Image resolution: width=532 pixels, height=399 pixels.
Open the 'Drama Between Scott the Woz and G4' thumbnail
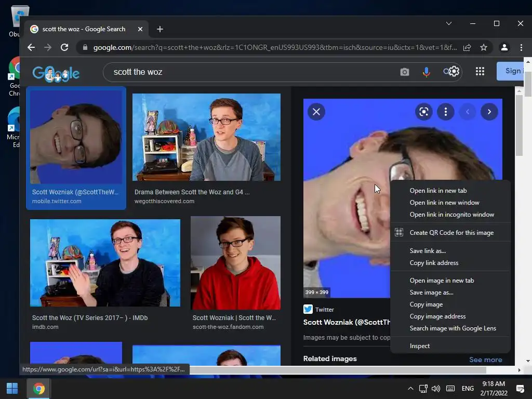(206, 137)
